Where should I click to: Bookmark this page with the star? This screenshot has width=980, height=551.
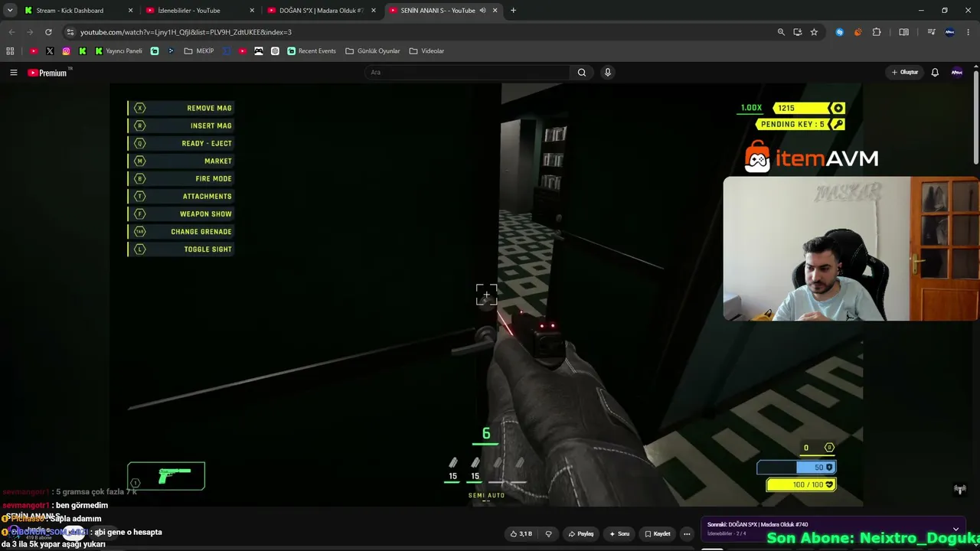(814, 32)
